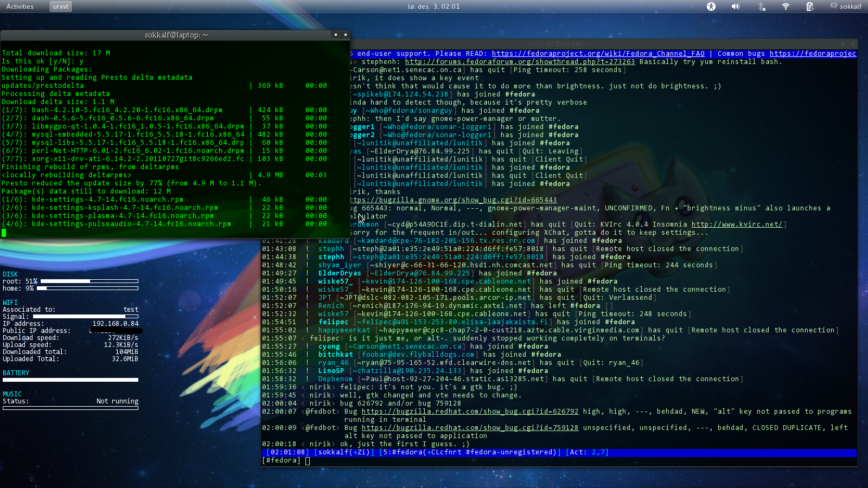Click the kde-settings-ksplash package line in terminal
This screenshot has height=488, width=868.
coord(164,208)
